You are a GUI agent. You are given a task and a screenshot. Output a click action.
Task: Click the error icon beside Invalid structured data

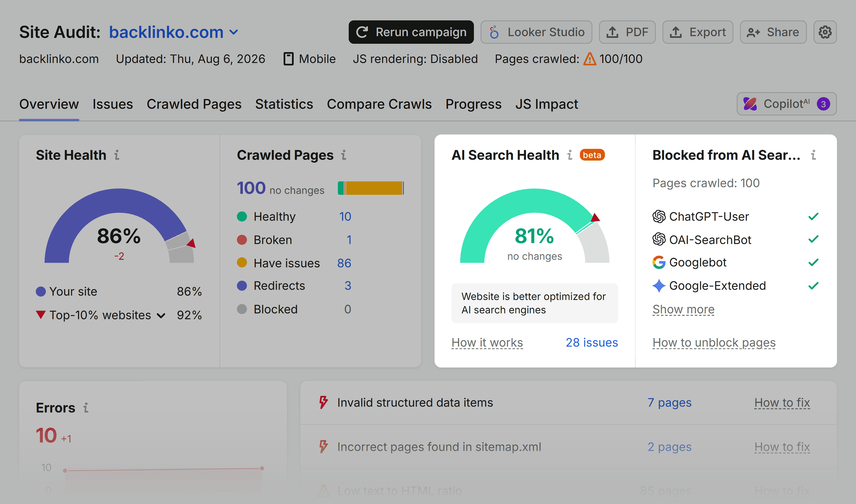coord(323,402)
